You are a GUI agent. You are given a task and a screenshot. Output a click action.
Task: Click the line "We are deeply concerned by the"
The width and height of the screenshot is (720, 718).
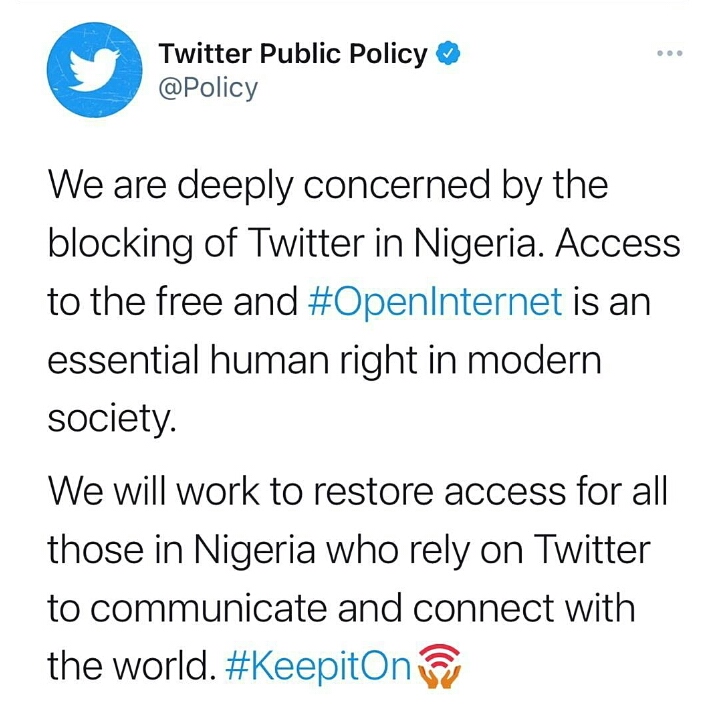[x=328, y=185]
